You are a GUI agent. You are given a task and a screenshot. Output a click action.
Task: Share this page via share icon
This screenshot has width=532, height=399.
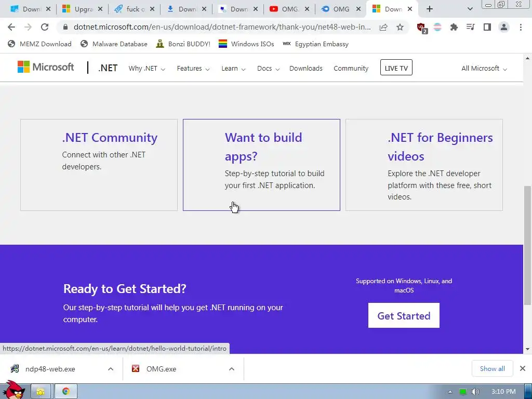click(x=383, y=27)
